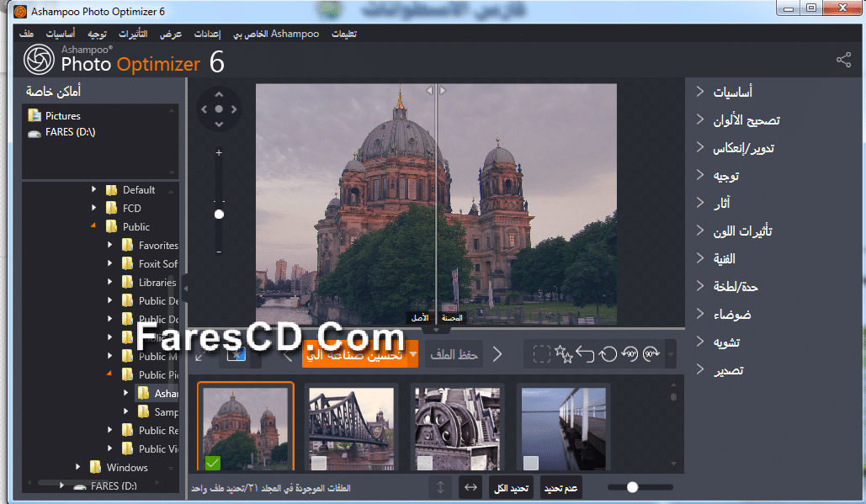Open the dropdown at the end of the edit toolbar

[671, 354]
